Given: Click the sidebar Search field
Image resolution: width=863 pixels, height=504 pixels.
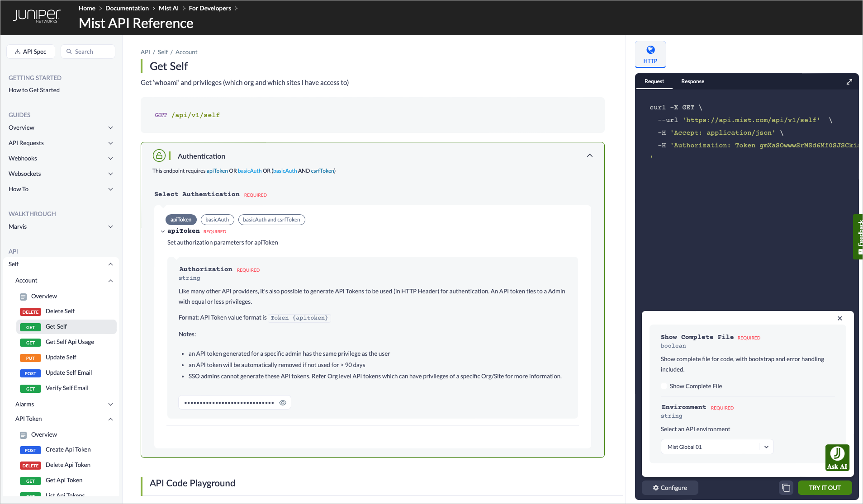Looking at the screenshot, I should pyautogui.click(x=88, y=52).
